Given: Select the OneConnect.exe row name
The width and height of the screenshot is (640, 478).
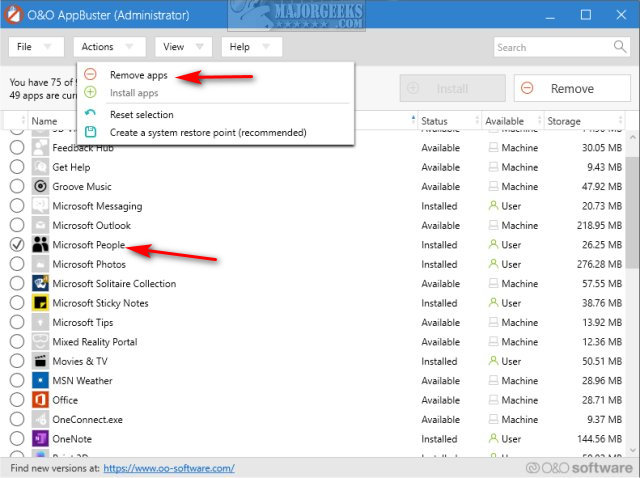Looking at the screenshot, I should (x=87, y=419).
